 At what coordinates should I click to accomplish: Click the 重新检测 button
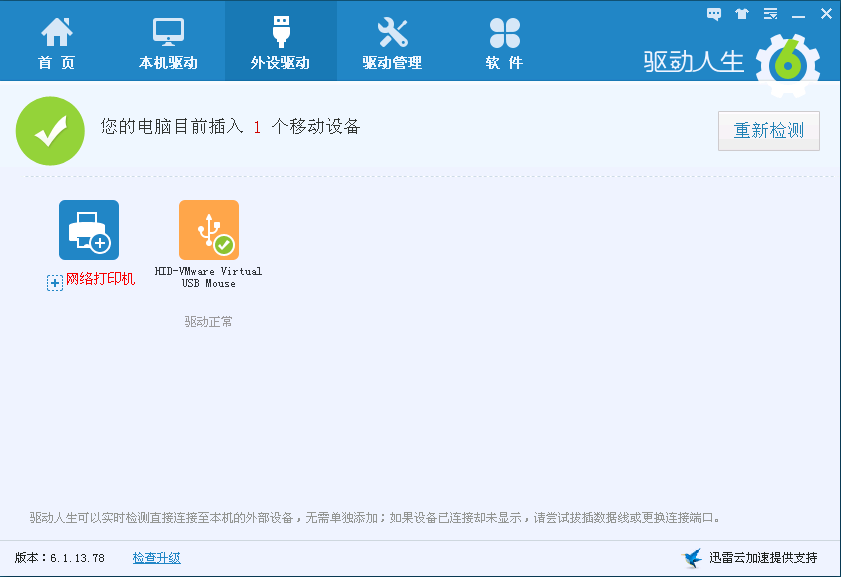click(x=769, y=131)
